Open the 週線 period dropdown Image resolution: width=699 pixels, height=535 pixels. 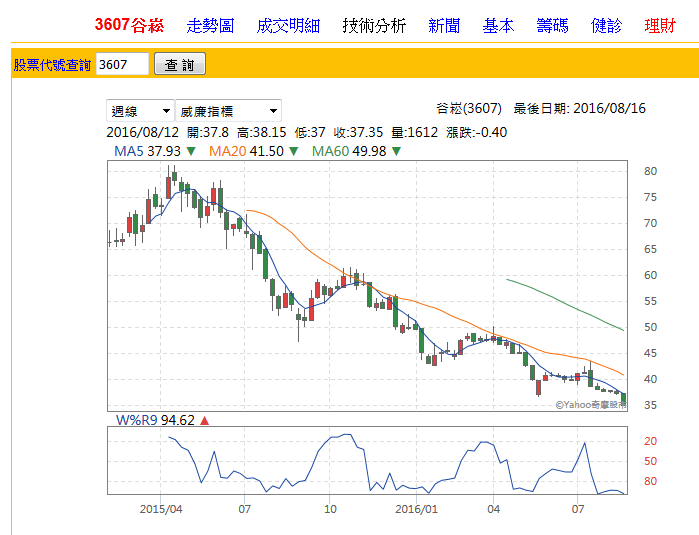coord(140,111)
